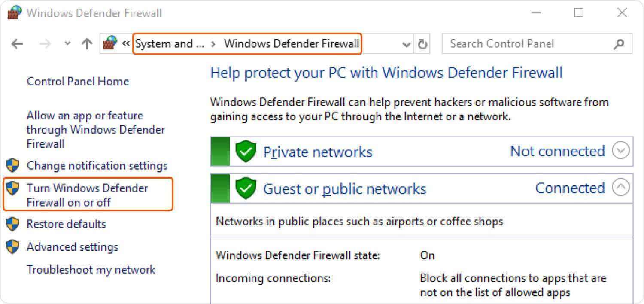Screen dimensions: 644x304
Task: Click the shield icon next to Restore defaults
Action: [x=12, y=224]
